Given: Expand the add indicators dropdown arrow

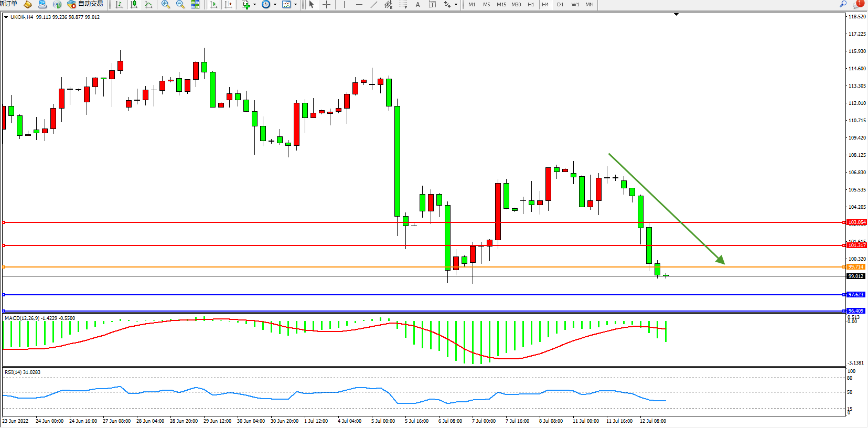Looking at the screenshot, I should (x=255, y=5).
